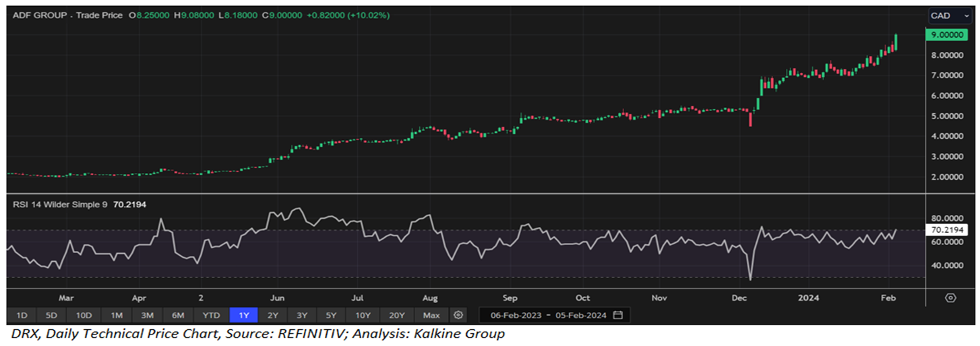Select the 10D time range
This screenshot has width=980, height=346.
coord(84,315)
